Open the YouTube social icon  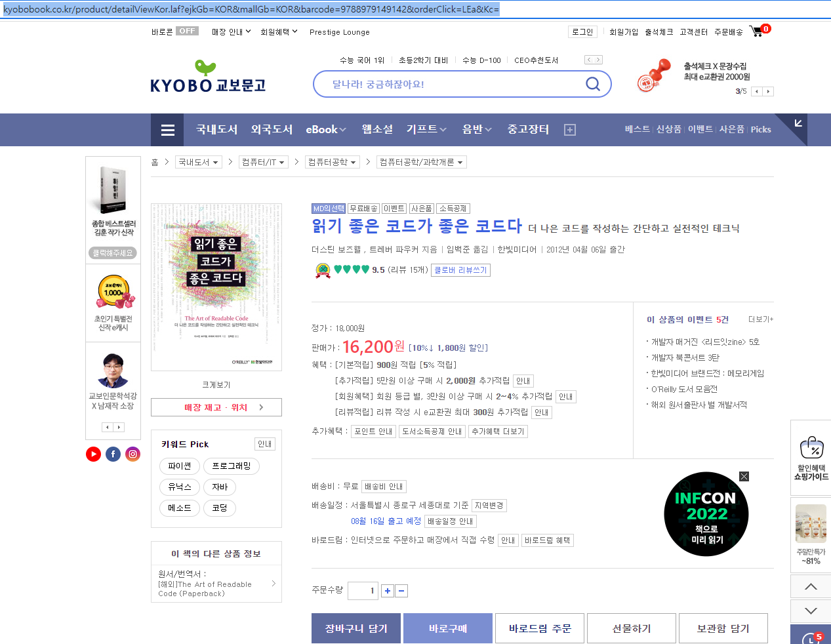pyautogui.click(x=93, y=454)
